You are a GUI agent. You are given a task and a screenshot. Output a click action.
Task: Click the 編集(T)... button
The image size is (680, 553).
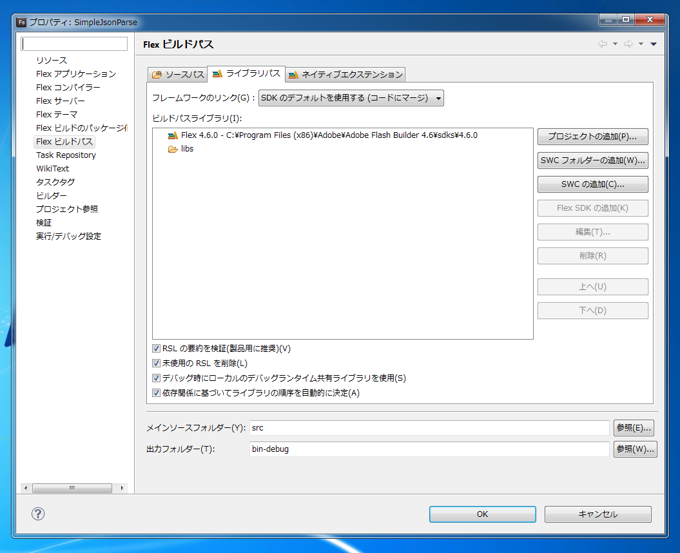[593, 232]
